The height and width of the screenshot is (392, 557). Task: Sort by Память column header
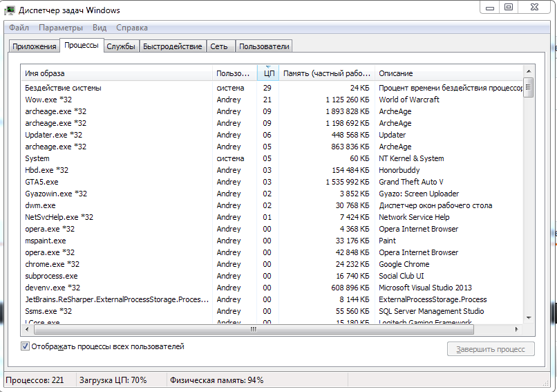(x=327, y=73)
